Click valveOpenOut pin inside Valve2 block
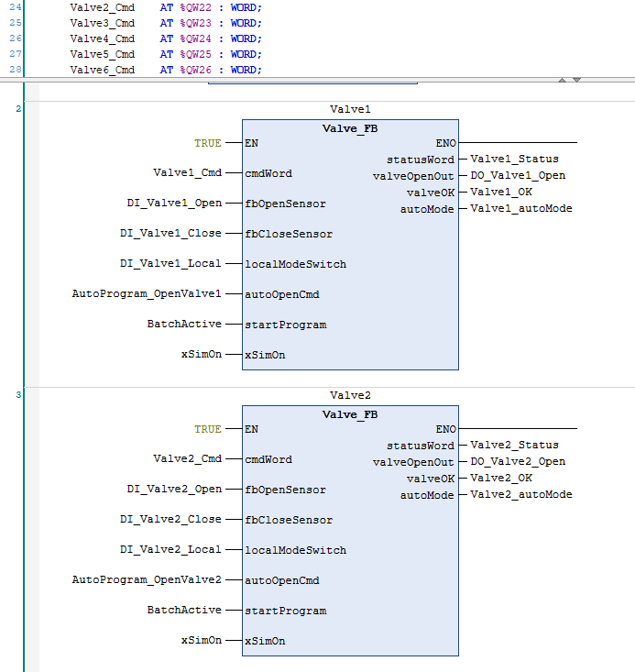 click(413, 462)
